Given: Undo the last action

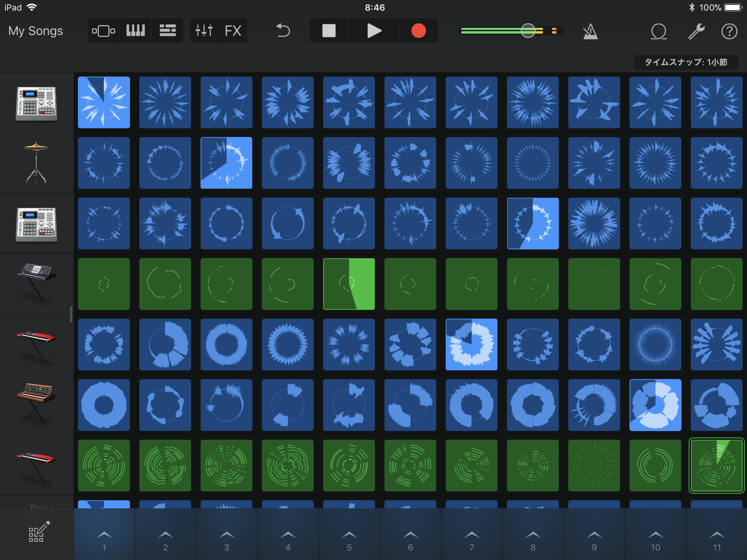Looking at the screenshot, I should [283, 31].
